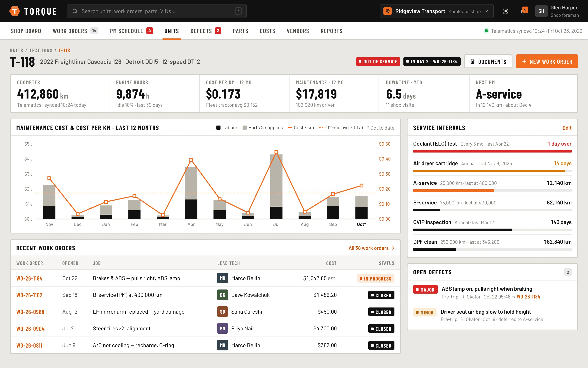Click Closed badge for WO-26-1102
Image resolution: width=588 pixels, height=368 pixels.
click(x=381, y=295)
